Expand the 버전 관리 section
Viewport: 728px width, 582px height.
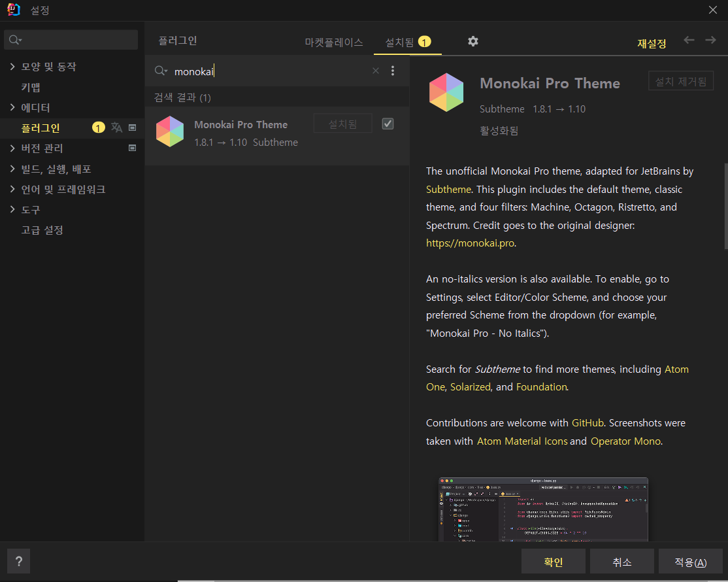12,148
